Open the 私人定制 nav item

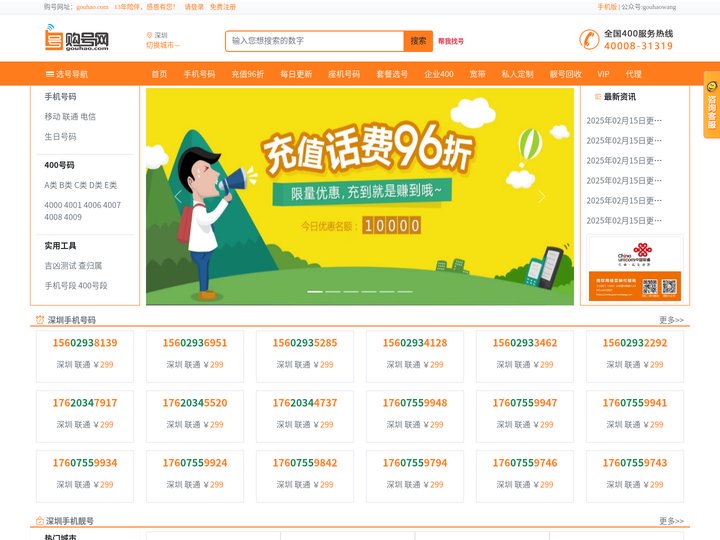click(x=518, y=74)
